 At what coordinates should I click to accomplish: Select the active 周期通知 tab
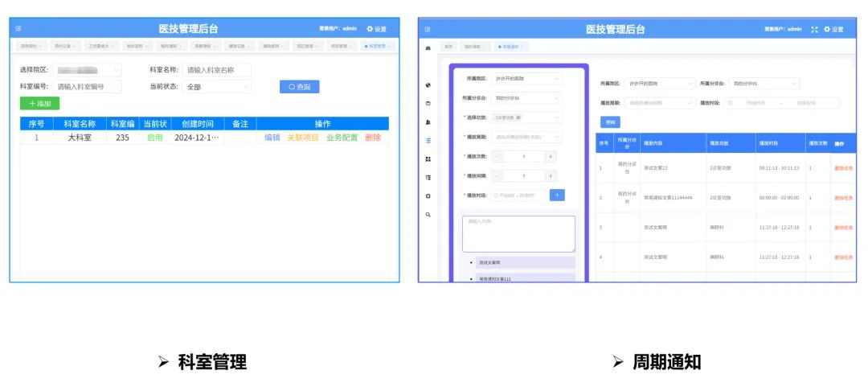point(511,47)
